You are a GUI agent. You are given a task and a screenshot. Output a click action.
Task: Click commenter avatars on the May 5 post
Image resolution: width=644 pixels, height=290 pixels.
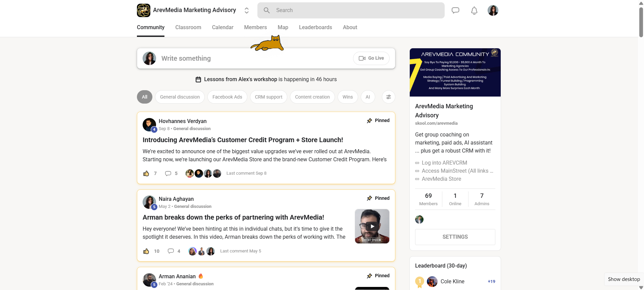tap(202, 251)
